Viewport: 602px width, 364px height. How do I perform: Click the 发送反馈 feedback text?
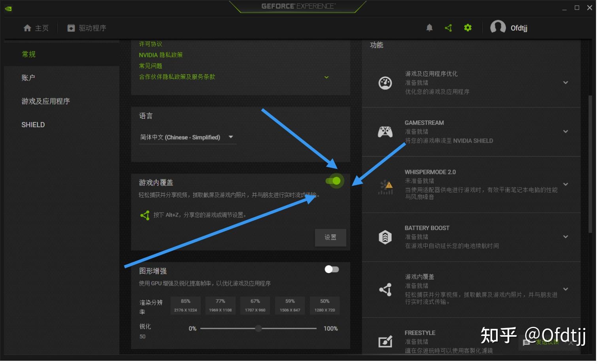547,342
